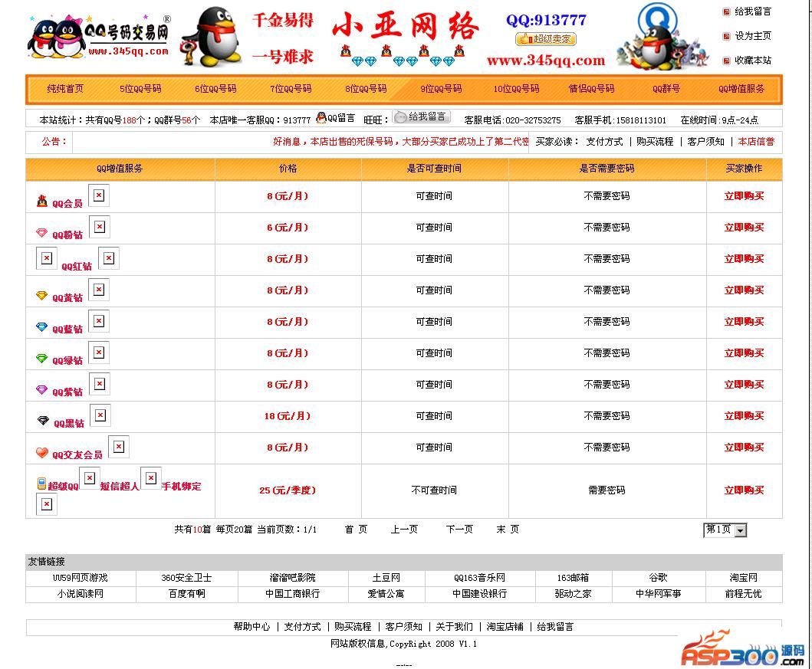
Task: Click the icon beside 给我留言 at top right
Action: click(727, 11)
